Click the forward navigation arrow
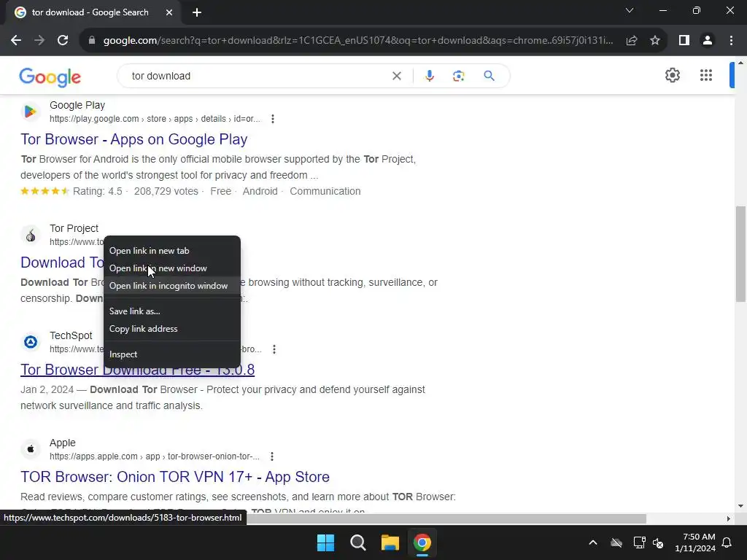Viewport: 747px width, 560px height. 39,41
